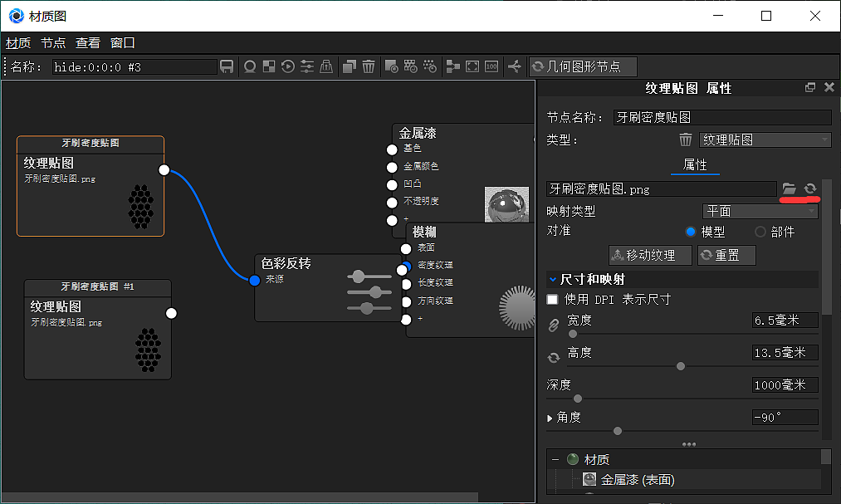Click the 几何图形节点 button
Screen dimensions: 841x504
[583, 66]
